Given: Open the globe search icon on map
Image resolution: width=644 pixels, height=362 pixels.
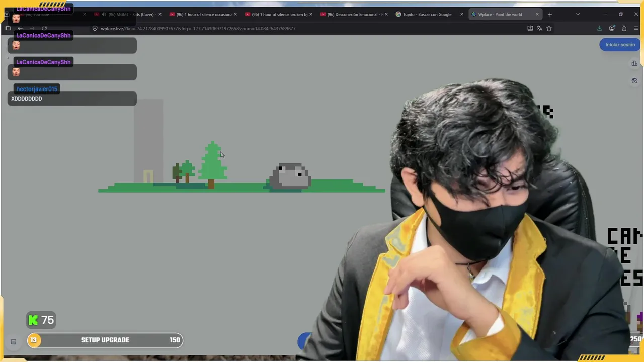Looking at the screenshot, I should click(x=634, y=81).
